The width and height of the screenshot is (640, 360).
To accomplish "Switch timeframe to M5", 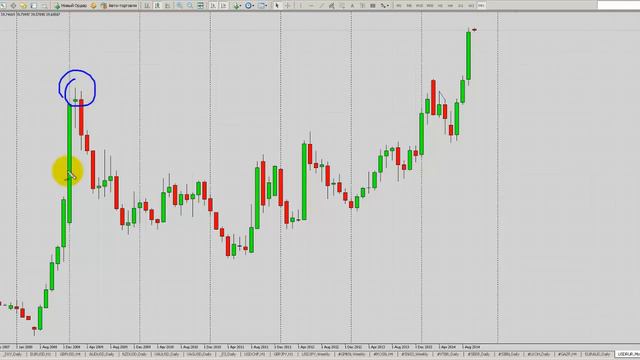I will click(409, 6).
